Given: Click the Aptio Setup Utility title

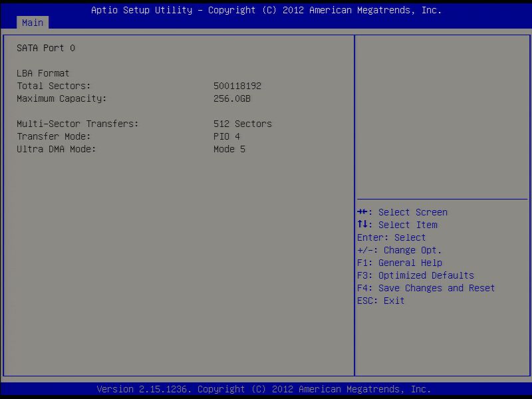Looking at the screenshot, I should point(267,10).
